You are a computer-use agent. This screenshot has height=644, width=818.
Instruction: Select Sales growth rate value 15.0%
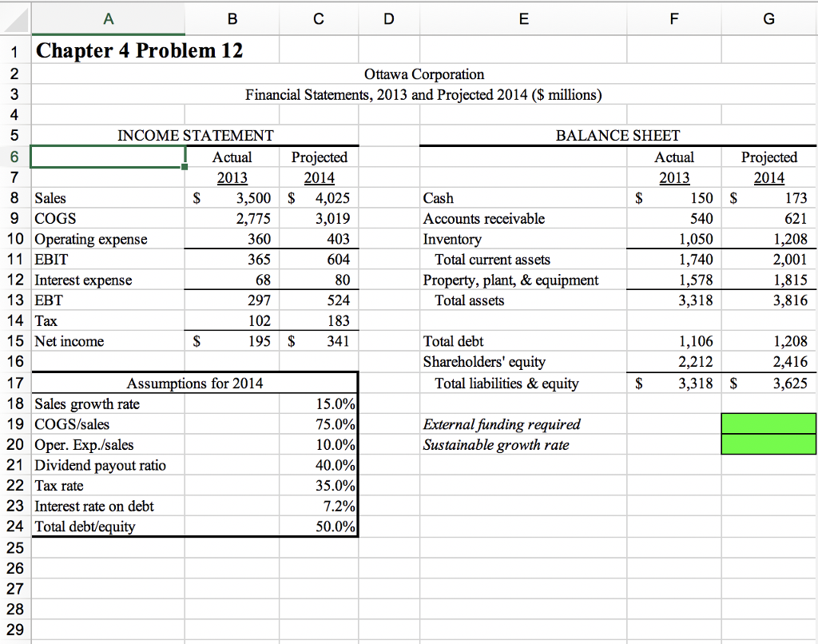[x=319, y=403]
